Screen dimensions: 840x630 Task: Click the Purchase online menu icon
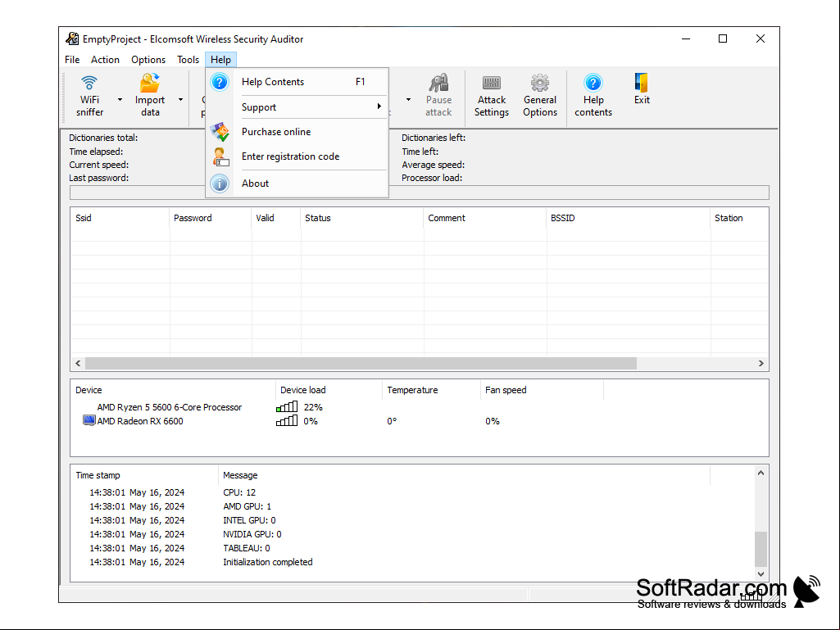220,132
